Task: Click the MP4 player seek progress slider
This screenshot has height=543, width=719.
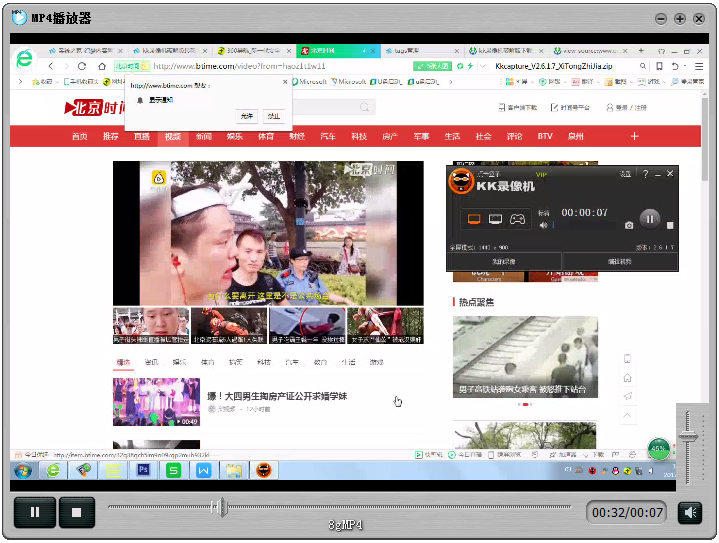Action: tap(218, 507)
